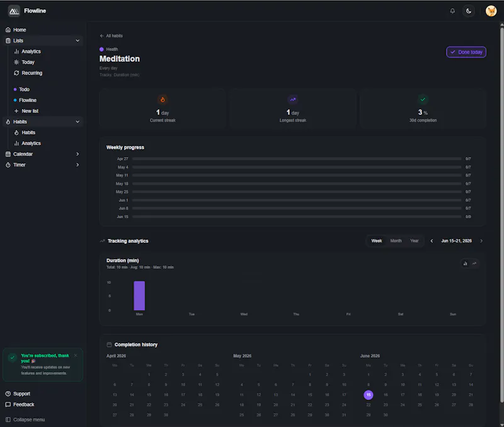The height and width of the screenshot is (427, 504).
Task: Click the green subscribed check icon
Action: coord(12,358)
